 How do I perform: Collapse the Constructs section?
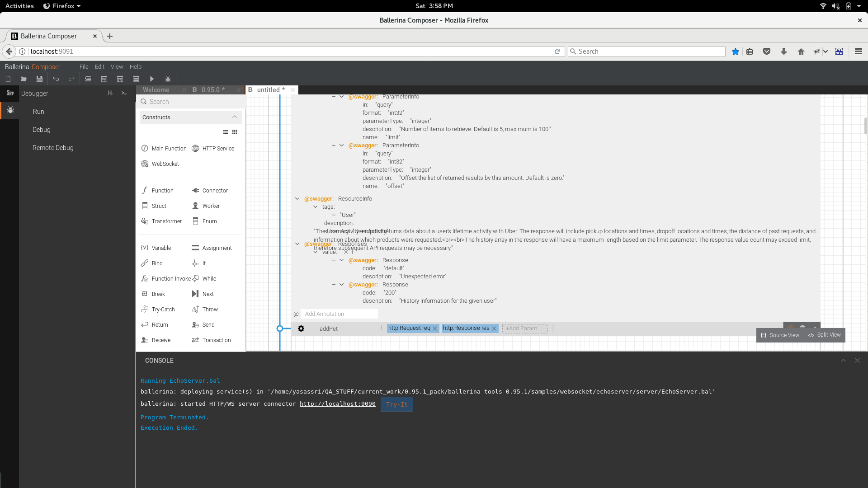point(234,117)
